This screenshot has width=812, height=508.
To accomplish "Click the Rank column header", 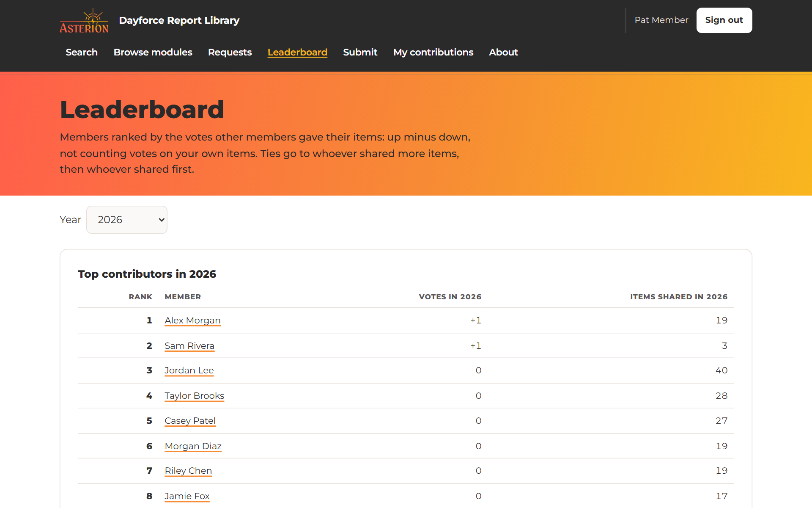I will click(140, 297).
